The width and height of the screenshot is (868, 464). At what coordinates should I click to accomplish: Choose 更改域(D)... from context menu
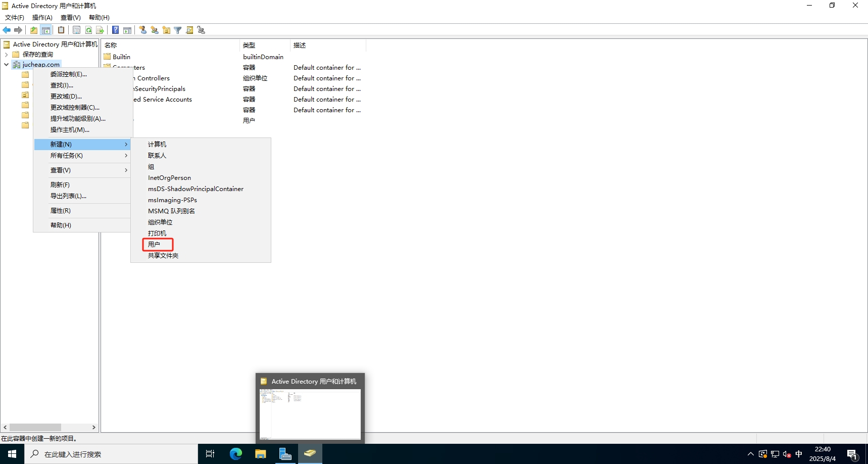[x=83, y=97]
